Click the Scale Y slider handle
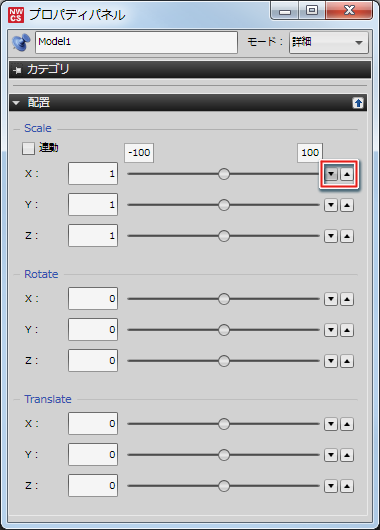The height and width of the screenshot is (530, 380). tap(224, 205)
